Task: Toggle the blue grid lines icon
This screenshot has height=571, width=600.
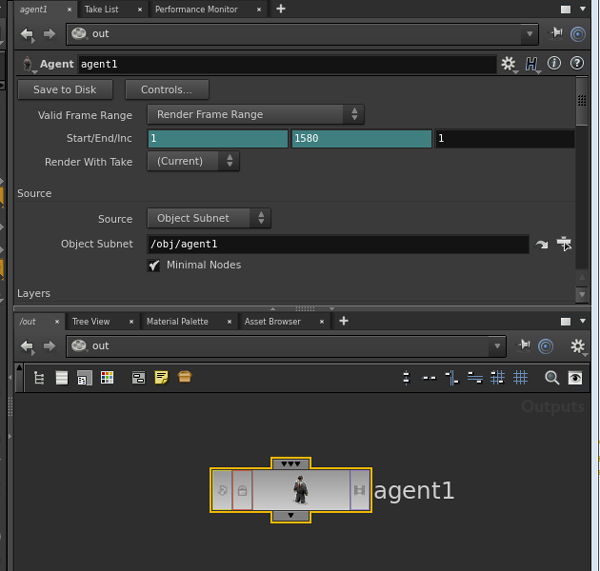Action: tap(520, 378)
